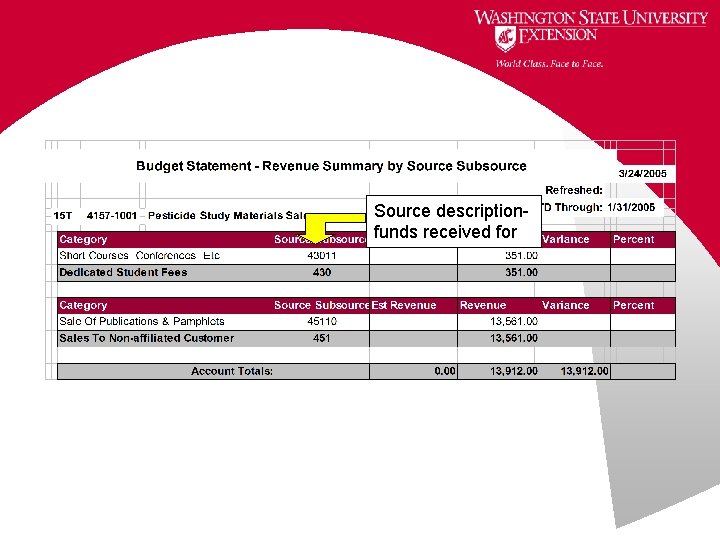This screenshot has width=720, height=540.
Task: Click Variance header in Publications table
Action: coord(565,305)
